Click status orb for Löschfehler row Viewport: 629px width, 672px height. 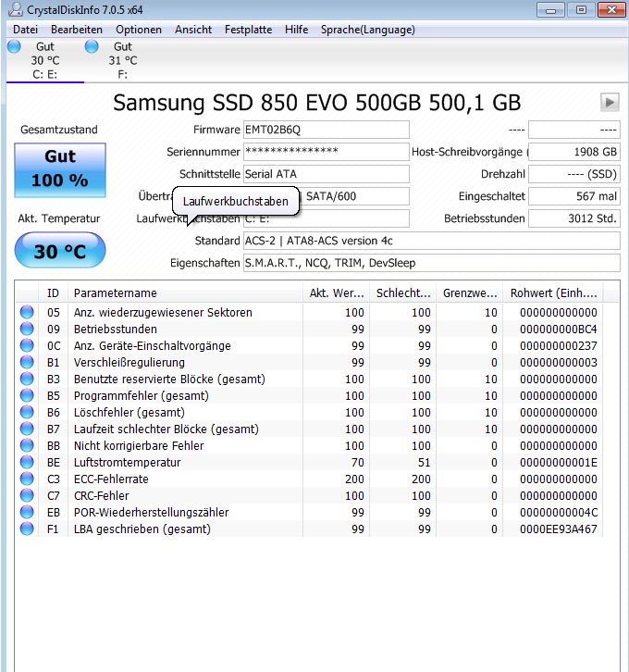point(27,412)
